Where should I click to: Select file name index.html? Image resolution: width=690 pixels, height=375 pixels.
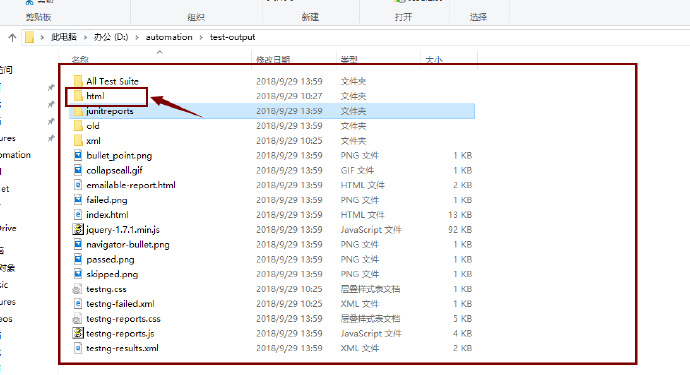107,215
